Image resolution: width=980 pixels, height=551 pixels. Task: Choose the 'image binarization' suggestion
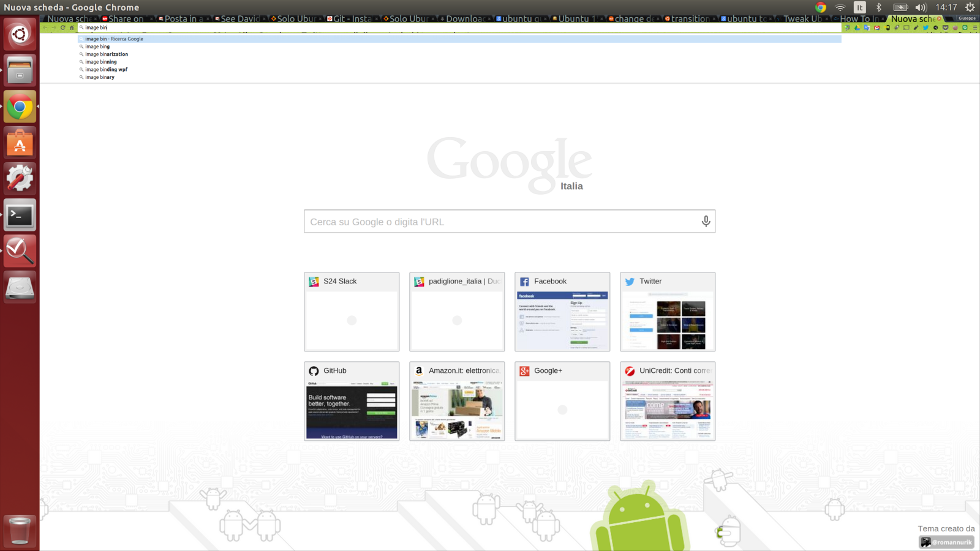click(x=459, y=54)
